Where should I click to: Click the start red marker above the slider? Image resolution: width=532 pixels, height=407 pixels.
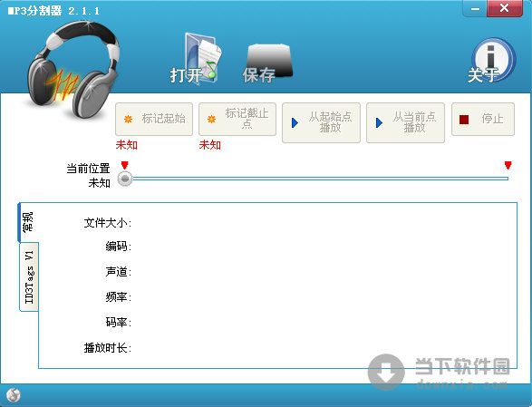[124, 165]
